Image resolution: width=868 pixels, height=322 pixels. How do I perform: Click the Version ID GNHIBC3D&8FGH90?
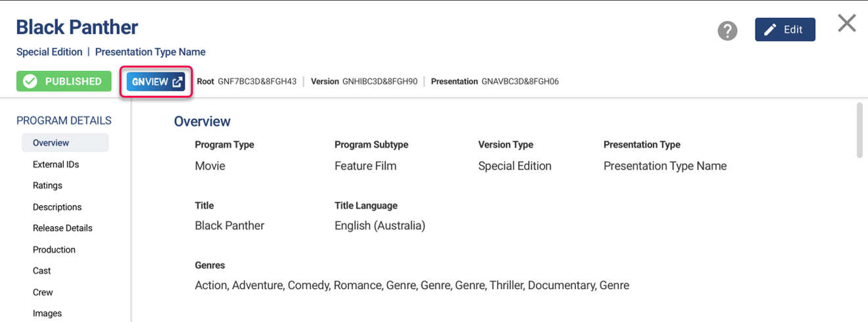(x=380, y=81)
